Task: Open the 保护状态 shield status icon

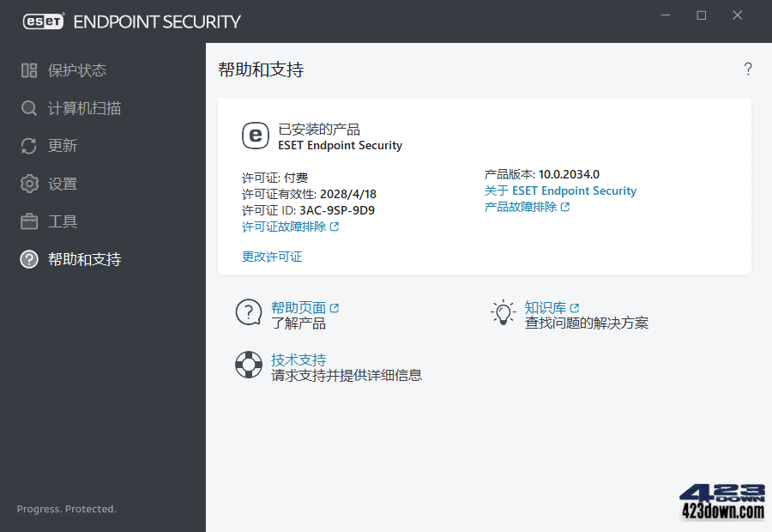Action: (28, 70)
